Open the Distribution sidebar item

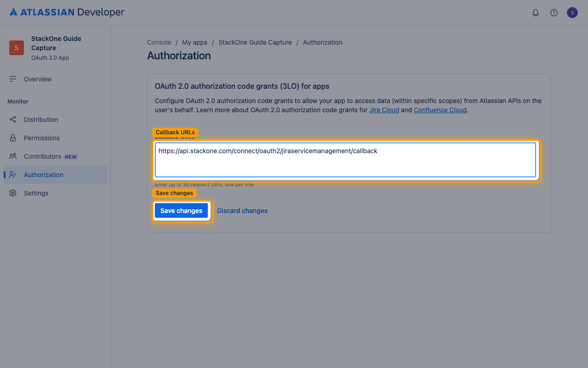(55, 120)
